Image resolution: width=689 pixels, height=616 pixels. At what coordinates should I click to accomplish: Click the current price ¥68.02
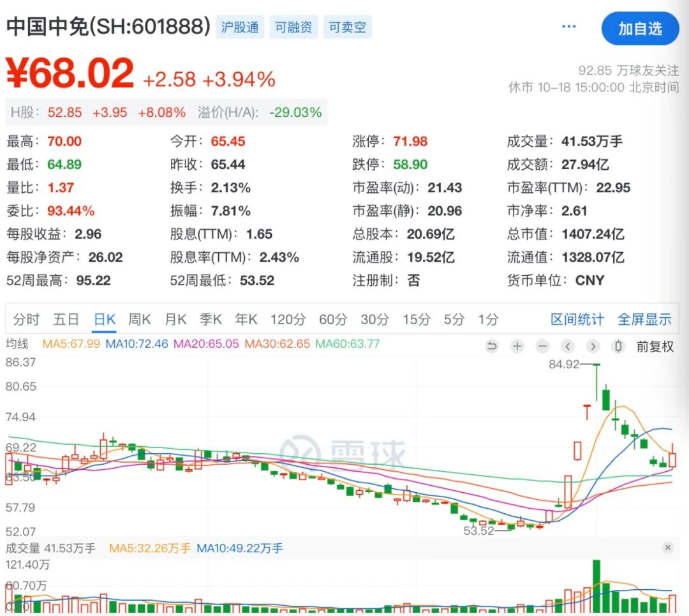click(70, 73)
